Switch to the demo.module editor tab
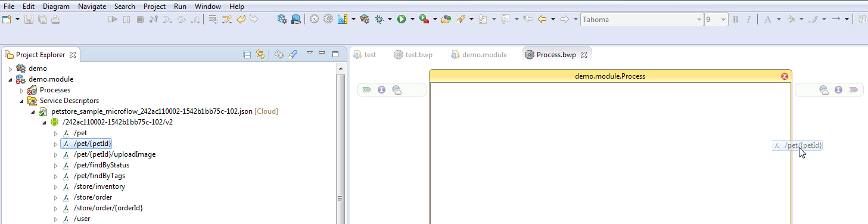Image resolution: width=868 pixels, height=224 pixels. tap(478, 54)
